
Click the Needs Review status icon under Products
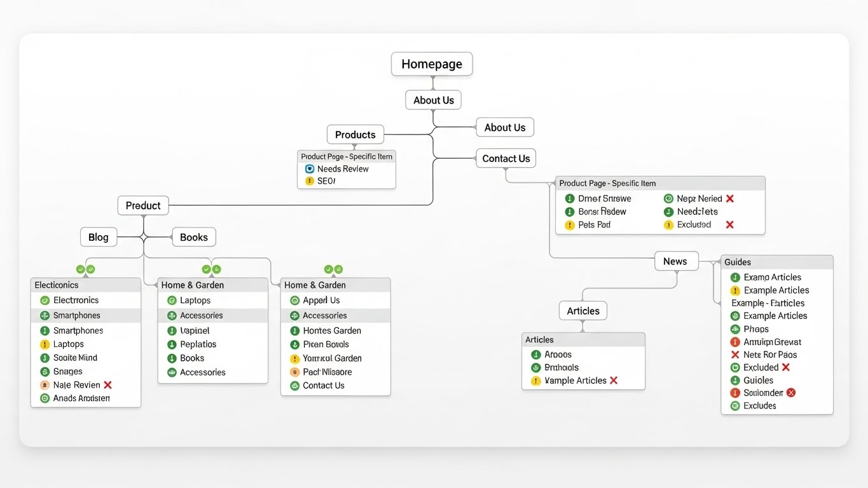pos(309,168)
